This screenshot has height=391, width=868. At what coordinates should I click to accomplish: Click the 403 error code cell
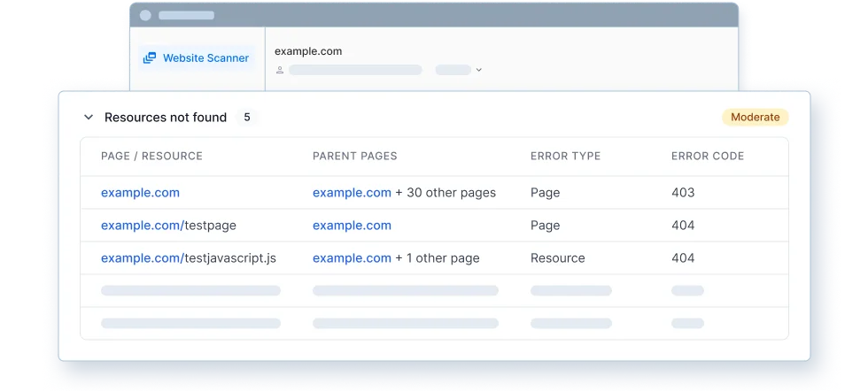(683, 193)
